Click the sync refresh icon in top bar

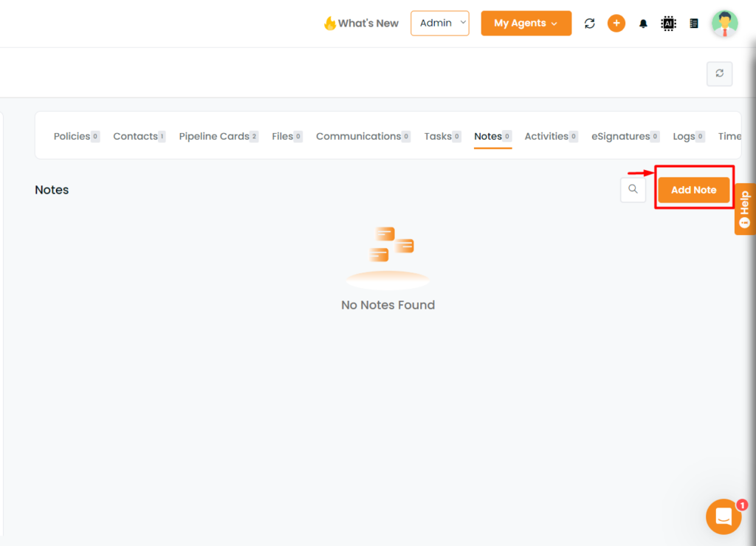tap(590, 23)
